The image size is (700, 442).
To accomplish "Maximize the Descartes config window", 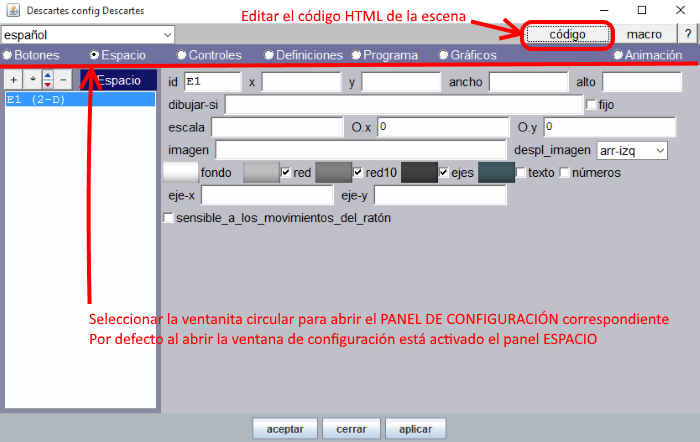I will click(642, 10).
